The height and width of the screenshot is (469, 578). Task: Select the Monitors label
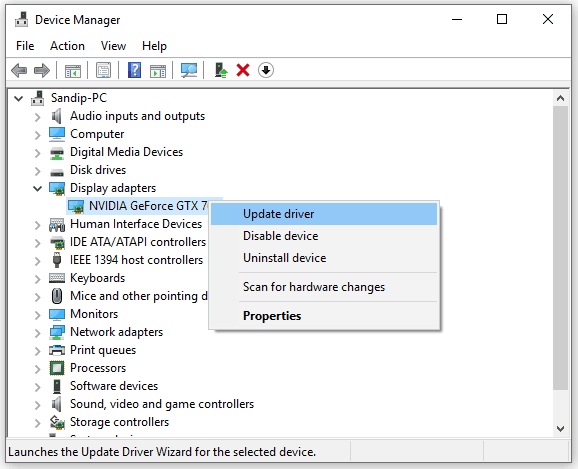(x=94, y=314)
